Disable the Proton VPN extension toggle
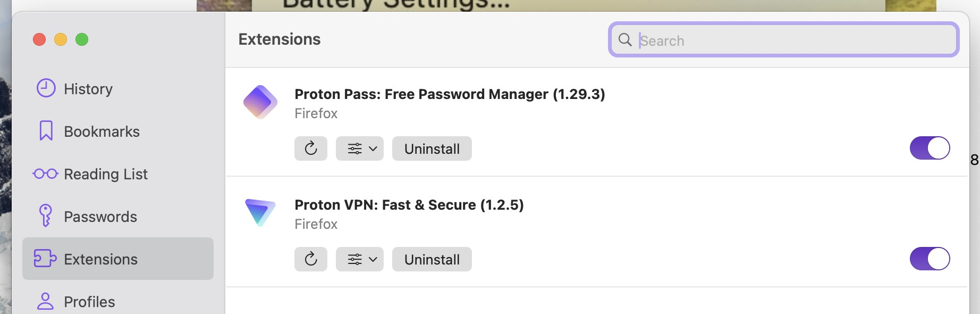The width and height of the screenshot is (980, 314). tap(930, 259)
